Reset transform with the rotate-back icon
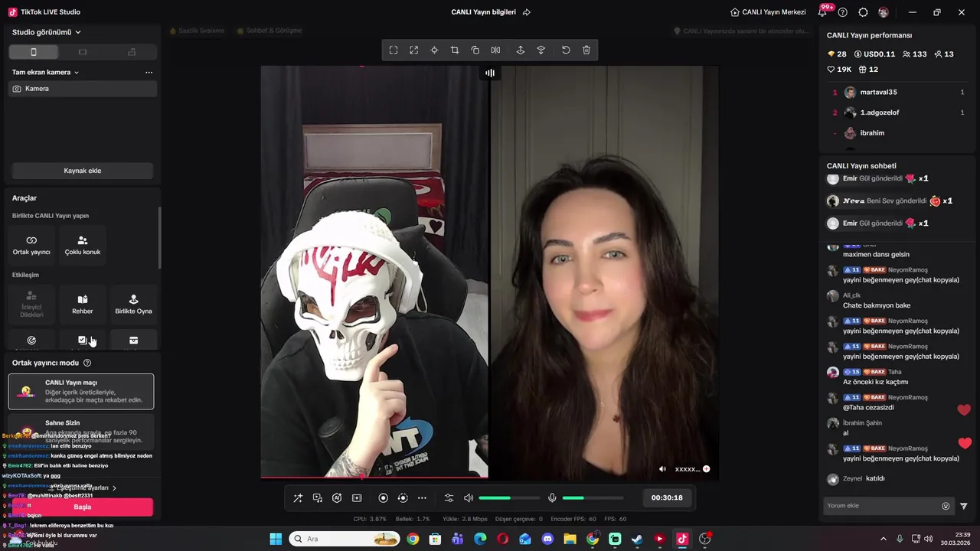 click(x=566, y=50)
